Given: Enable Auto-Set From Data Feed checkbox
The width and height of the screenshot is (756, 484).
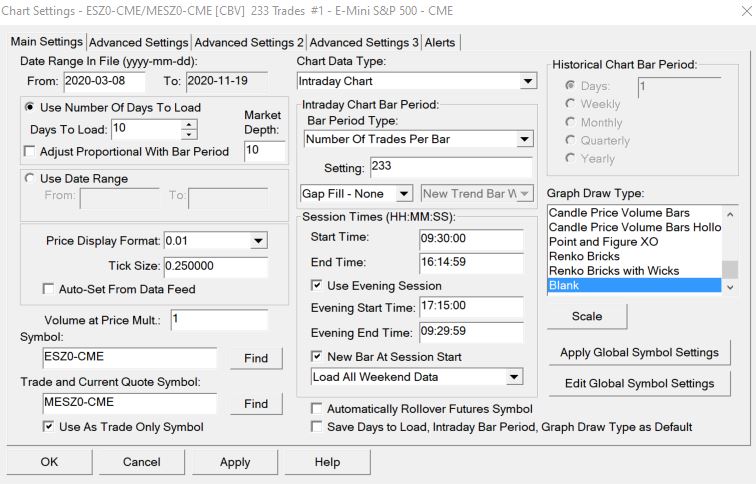Looking at the screenshot, I should pyautogui.click(x=49, y=289).
